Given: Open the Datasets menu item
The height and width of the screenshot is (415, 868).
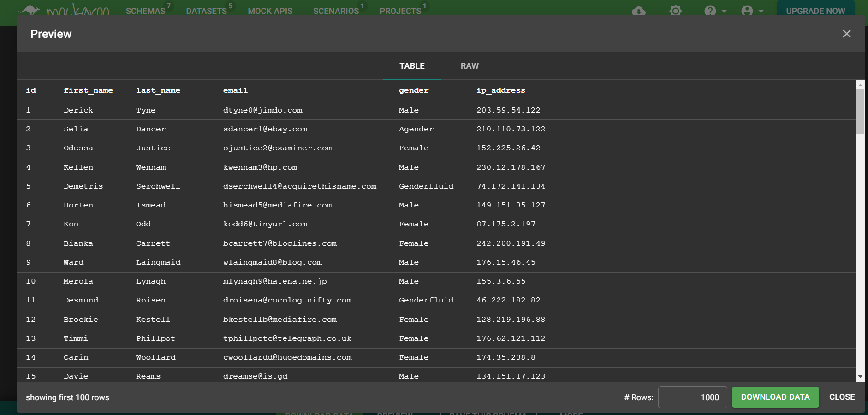Looking at the screenshot, I should (206, 11).
